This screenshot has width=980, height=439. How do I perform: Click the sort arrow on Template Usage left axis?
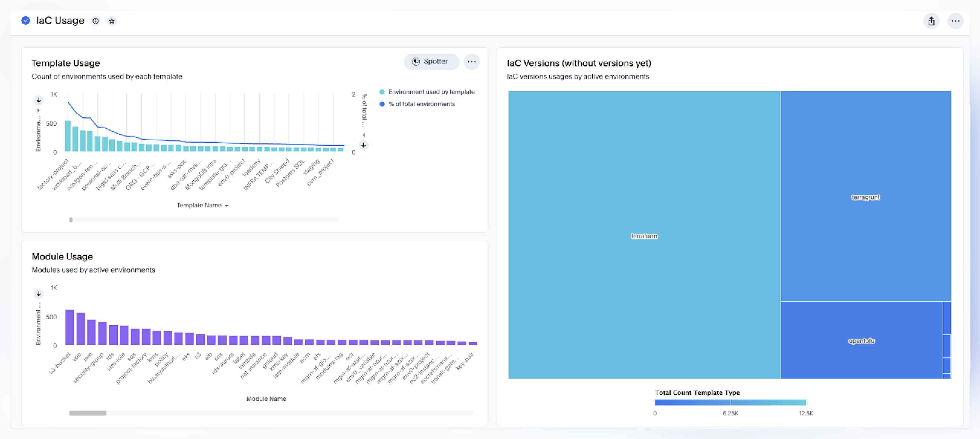coord(38,100)
